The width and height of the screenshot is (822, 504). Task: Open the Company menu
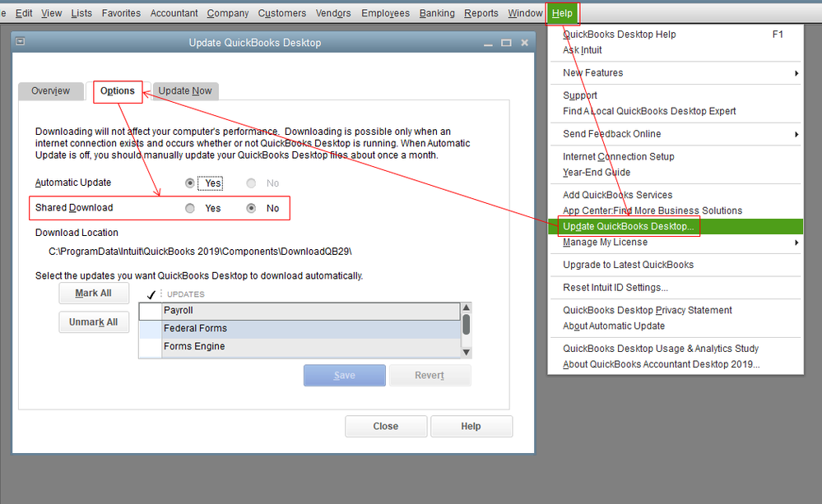[228, 13]
